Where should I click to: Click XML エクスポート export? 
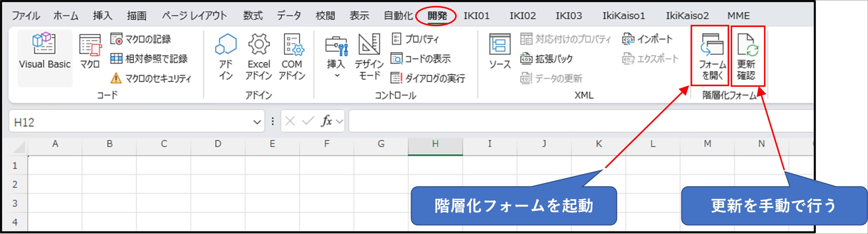(651, 58)
